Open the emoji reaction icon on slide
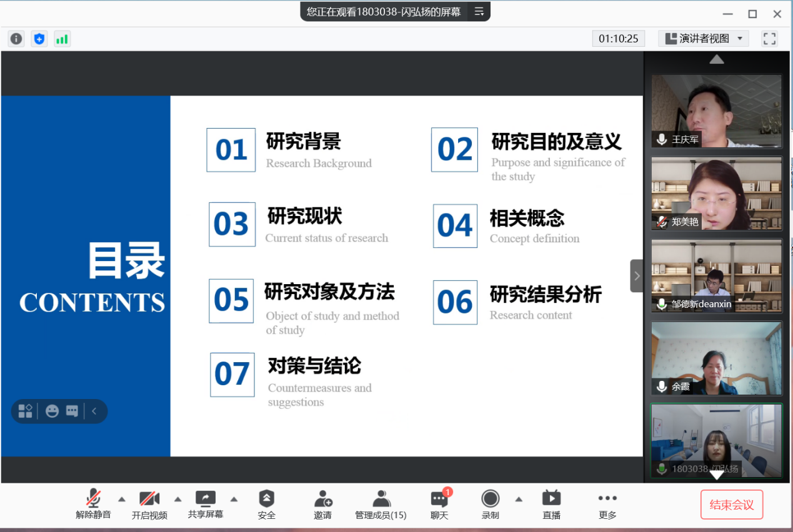793x532 pixels. tap(52, 411)
